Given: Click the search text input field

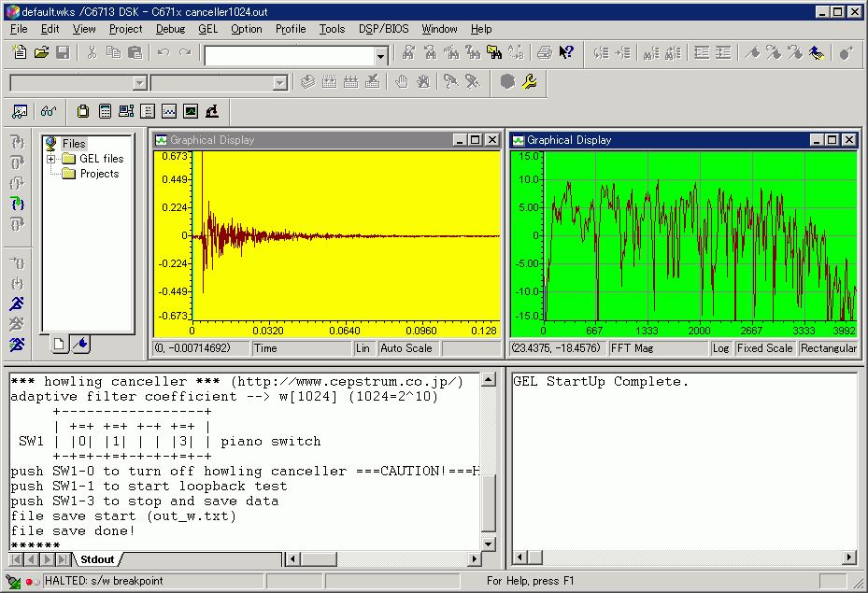Looking at the screenshot, I should [x=290, y=56].
